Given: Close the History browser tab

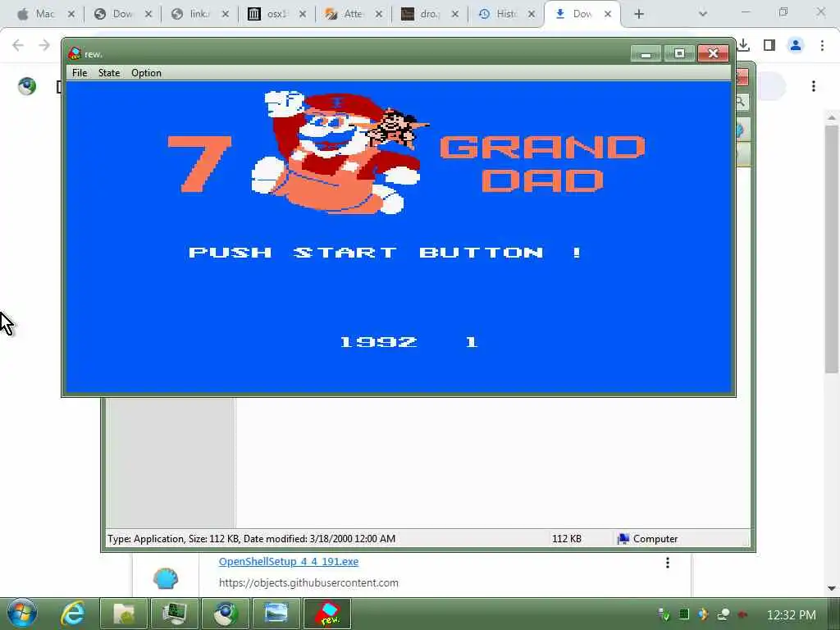Looking at the screenshot, I should [532, 14].
